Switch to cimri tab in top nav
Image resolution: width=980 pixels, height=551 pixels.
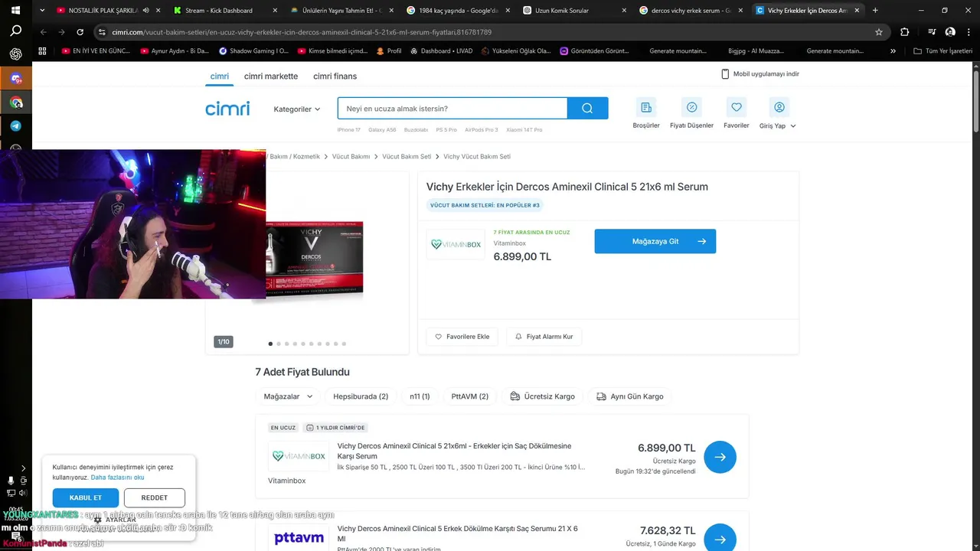pos(220,77)
